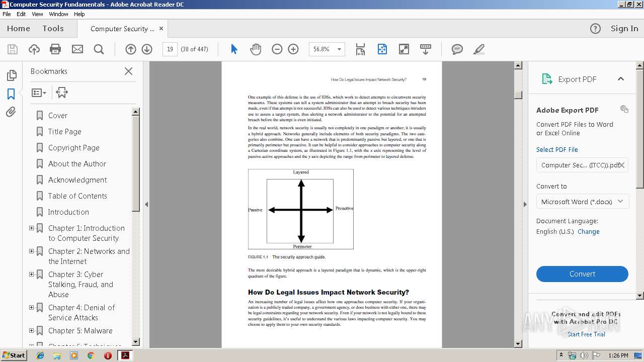This screenshot has width=644, height=362.
Task: Click the Convert button
Action: coord(582,274)
